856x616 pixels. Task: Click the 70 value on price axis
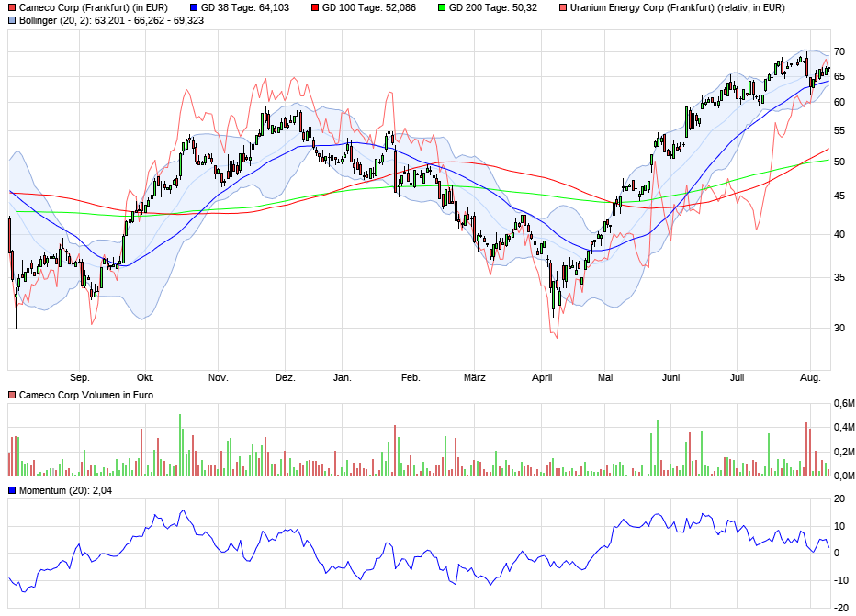pyautogui.click(x=839, y=51)
